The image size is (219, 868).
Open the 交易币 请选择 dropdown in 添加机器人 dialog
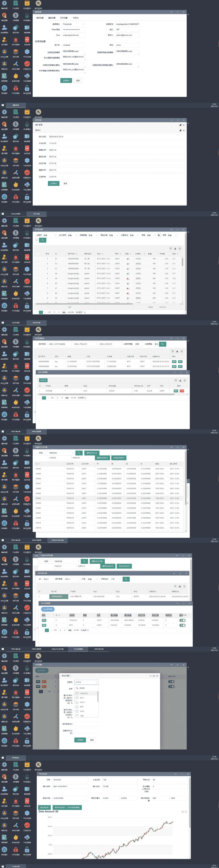tap(86, 682)
